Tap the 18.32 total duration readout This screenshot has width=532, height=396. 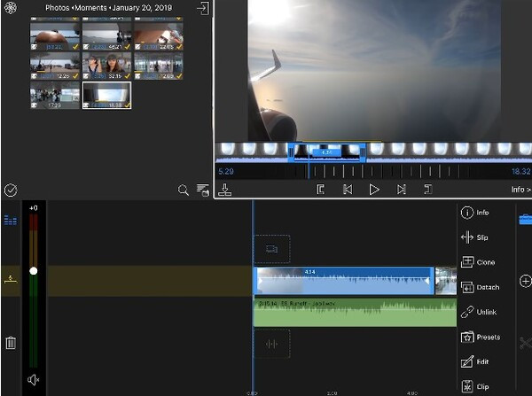tap(520, 172)
